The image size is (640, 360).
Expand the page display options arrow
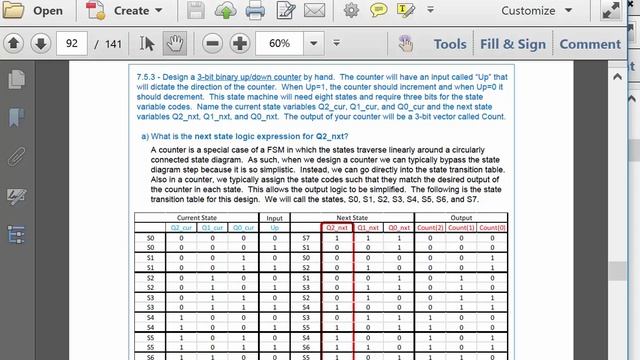tap(336, 42)
